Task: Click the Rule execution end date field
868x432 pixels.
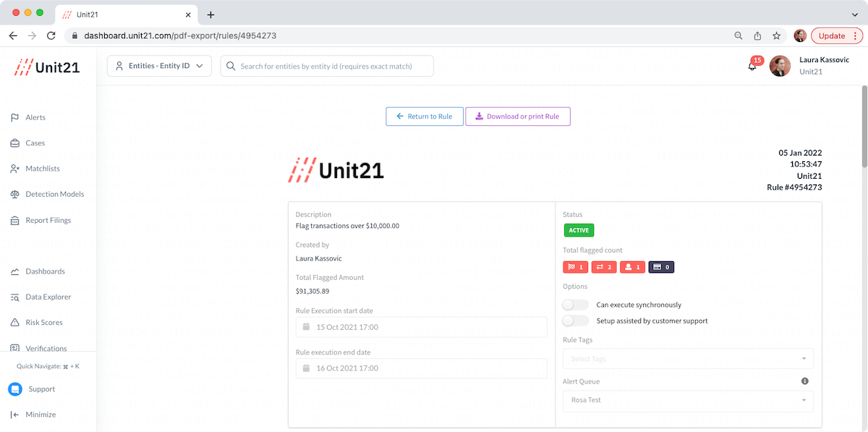Action: click(422, 368)
